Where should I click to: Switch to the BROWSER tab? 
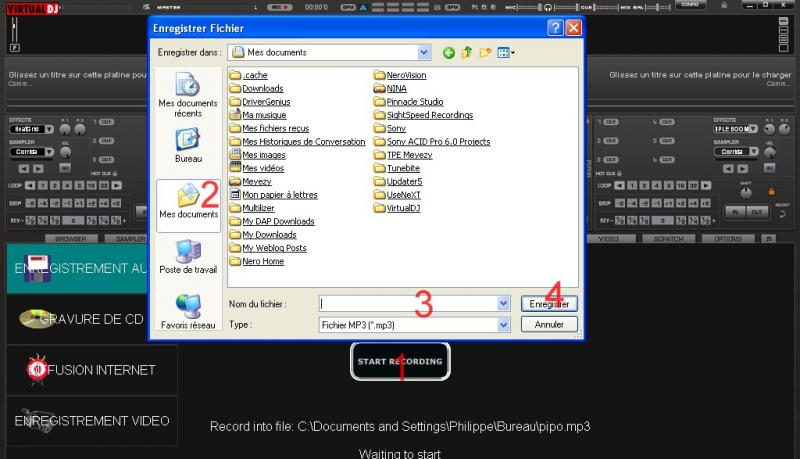[x=70, y=239]
